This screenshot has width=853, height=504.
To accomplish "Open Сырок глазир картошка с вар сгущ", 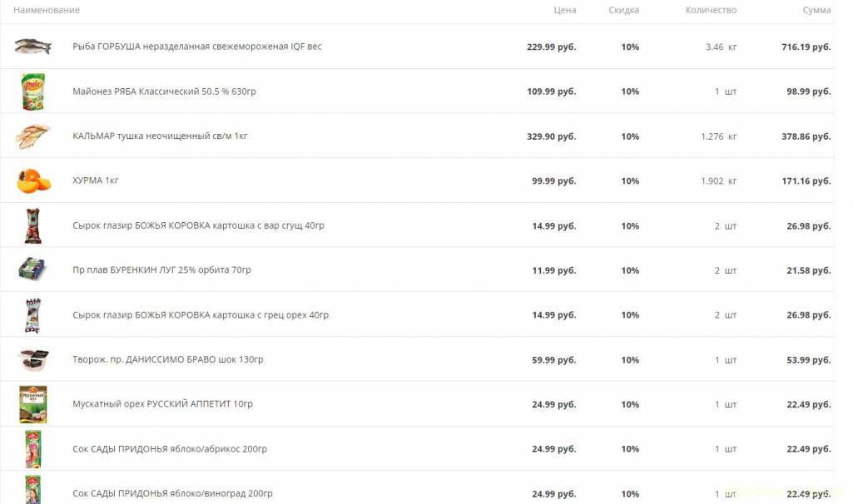I will (200, 226).
